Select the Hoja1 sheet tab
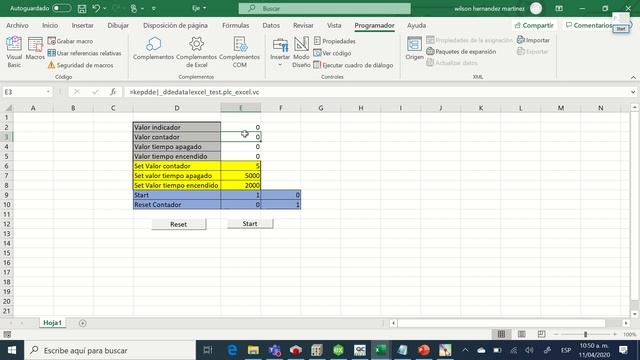Screen dimensions: 640x360 pos(52,323)
